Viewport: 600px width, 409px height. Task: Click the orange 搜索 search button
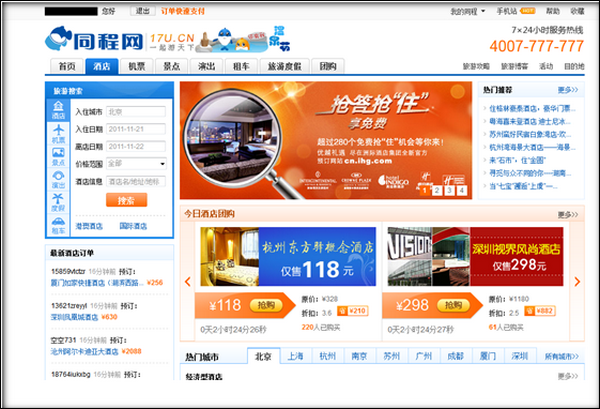(126, 200)
